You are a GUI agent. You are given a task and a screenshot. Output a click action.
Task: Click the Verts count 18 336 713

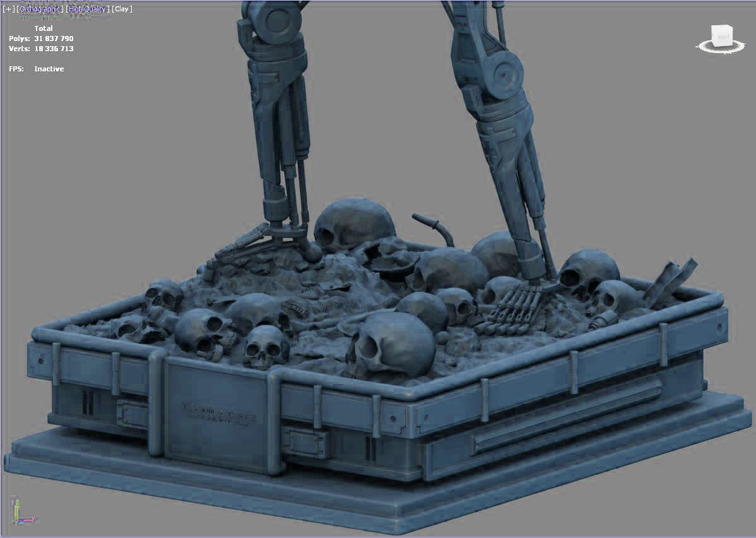coord(54,49)
